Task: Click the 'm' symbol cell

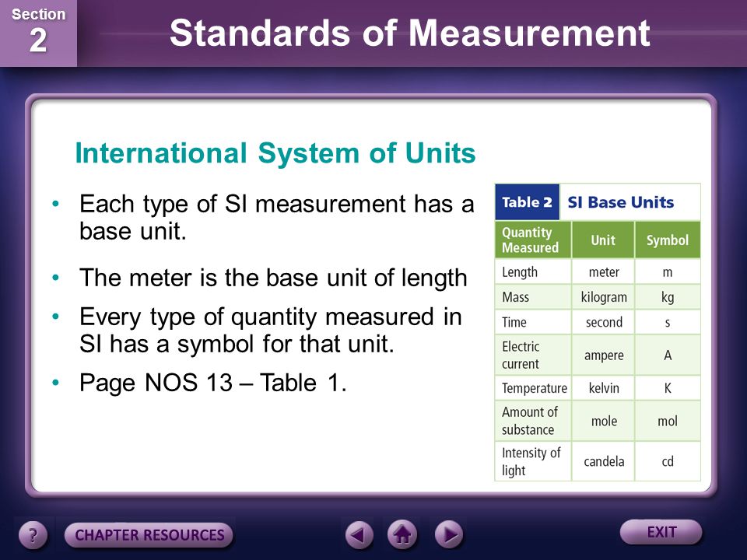Action: [668, 272]
